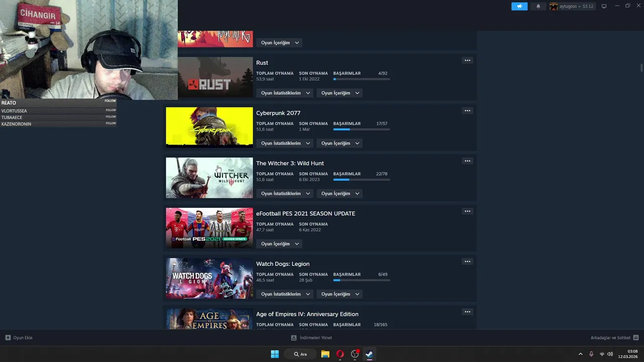
Task: Click Watch Dogs Legion achievements bar 6/49
Action: pyautogui.click(x=362, y=280)
